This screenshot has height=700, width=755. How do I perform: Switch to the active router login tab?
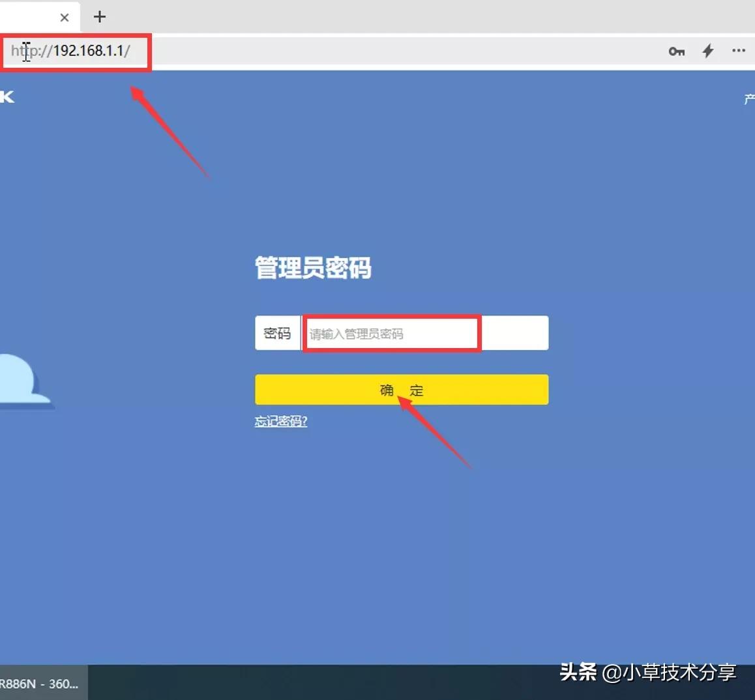[x=33, y=17]
